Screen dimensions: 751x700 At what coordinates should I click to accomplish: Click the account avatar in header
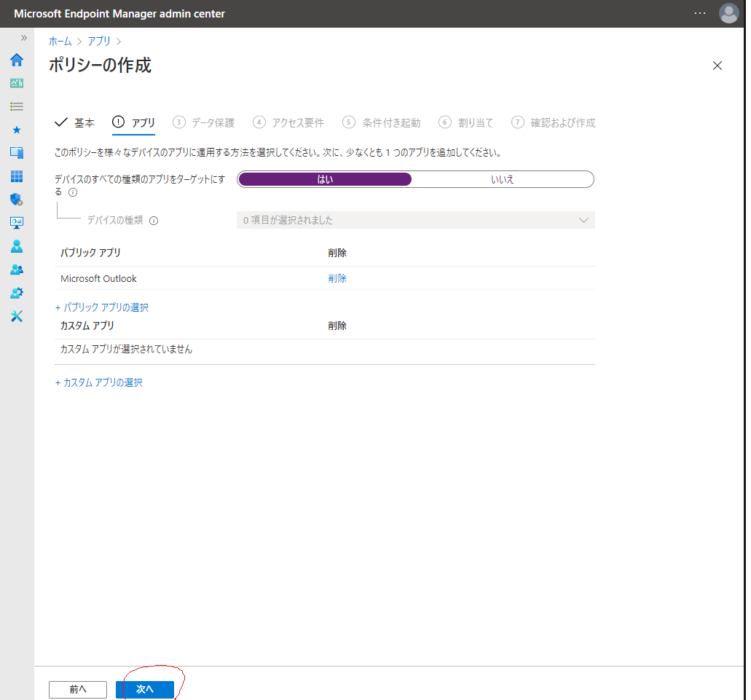click(x=728, y=13)
